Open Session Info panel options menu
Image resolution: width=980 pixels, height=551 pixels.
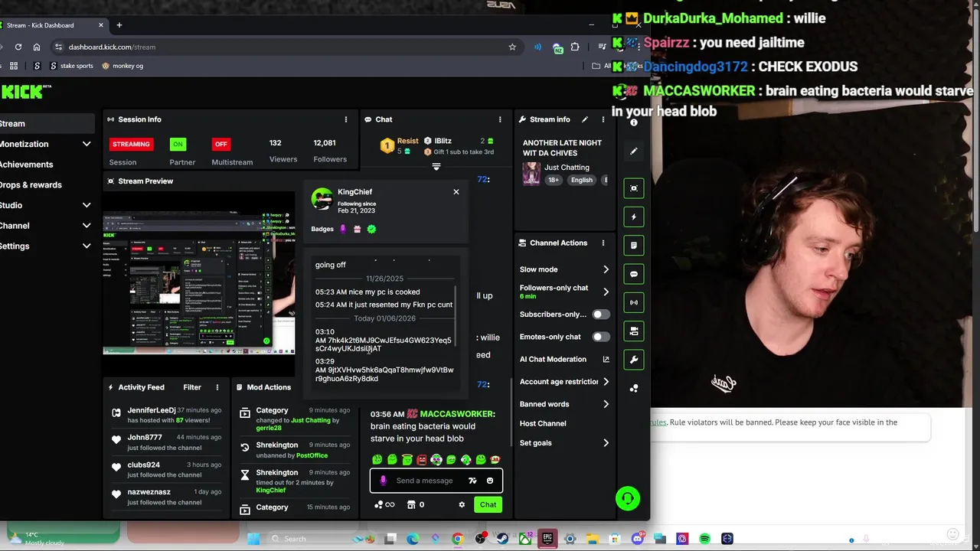pyautogui.click(x=346, y=119)
